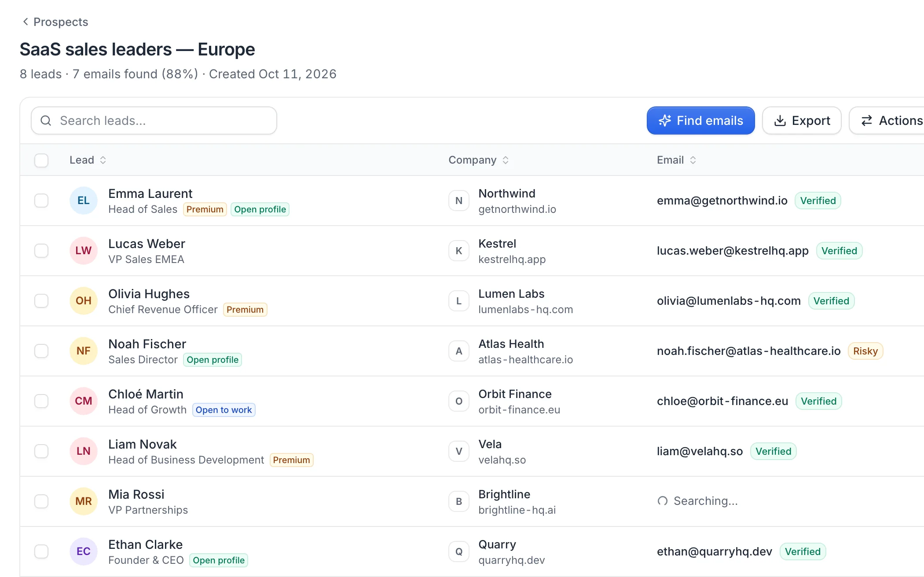Image resolution: width=924 pixels, height=577 pixels.
Task: Open Liam Novak's LN avatar
Action: 84,451
